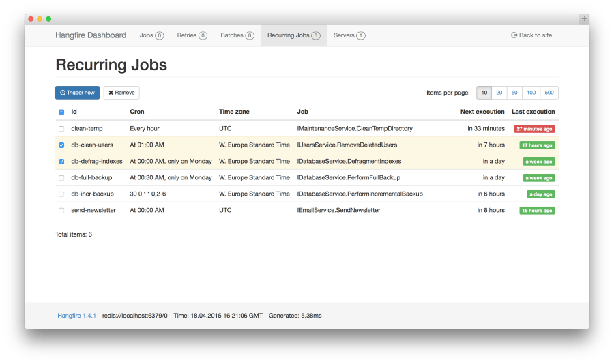Click the '30 0 * * 0,2-6' cron expression
614x364 pixels.
pyautogui.click(x=147, y=194)
